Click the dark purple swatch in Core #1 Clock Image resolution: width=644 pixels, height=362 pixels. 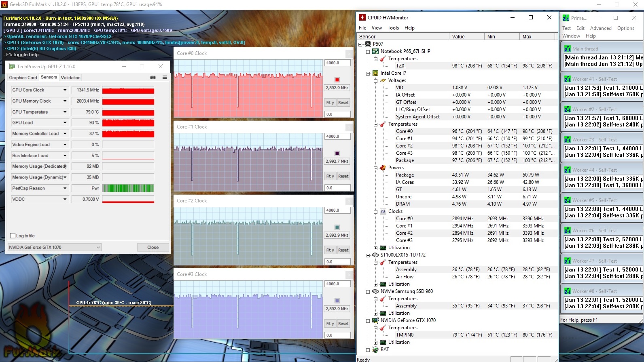(x=337, y=153)
